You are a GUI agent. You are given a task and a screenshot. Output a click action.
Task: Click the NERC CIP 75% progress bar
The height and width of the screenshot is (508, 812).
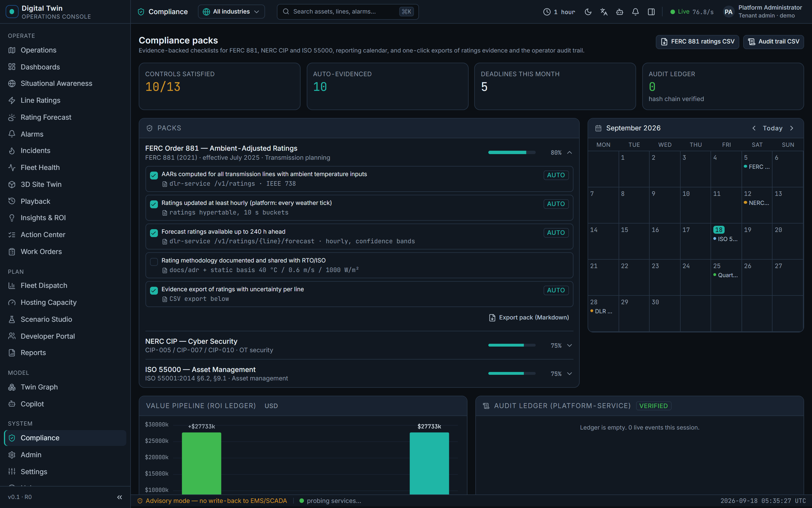(512, 345)
